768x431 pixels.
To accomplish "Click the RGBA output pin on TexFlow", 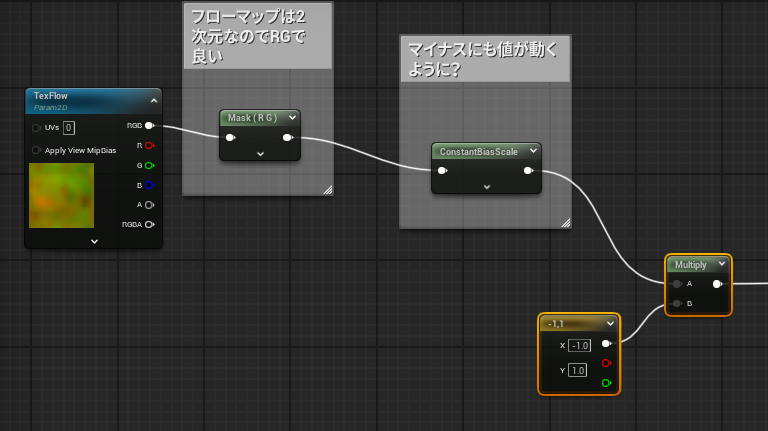I will [149, 224].
